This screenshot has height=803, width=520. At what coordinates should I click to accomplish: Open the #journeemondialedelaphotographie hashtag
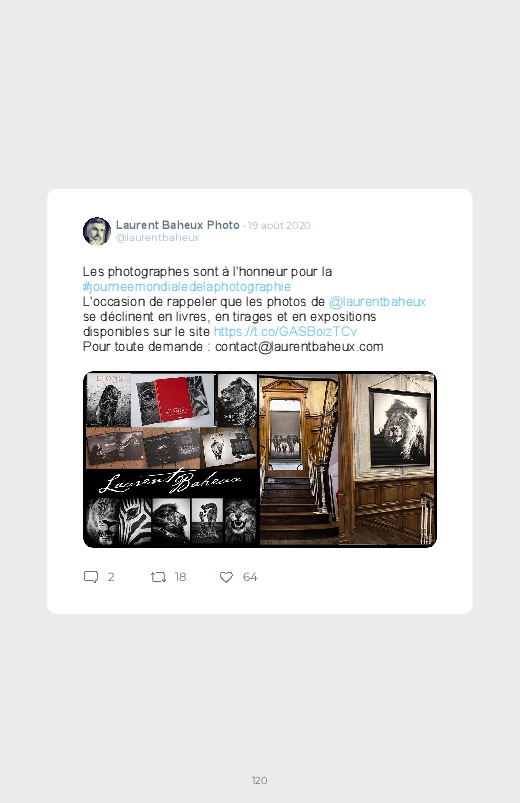[187, 286]
